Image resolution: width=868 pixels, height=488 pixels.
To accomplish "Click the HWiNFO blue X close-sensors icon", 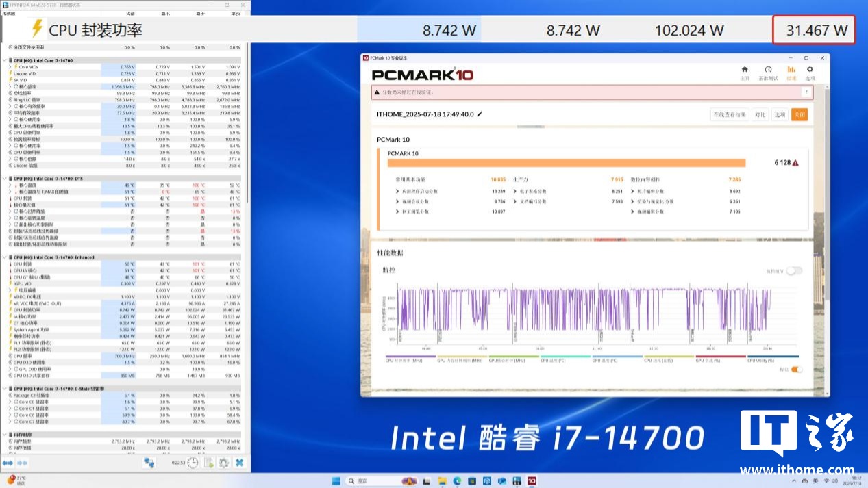I will [240, 463].
